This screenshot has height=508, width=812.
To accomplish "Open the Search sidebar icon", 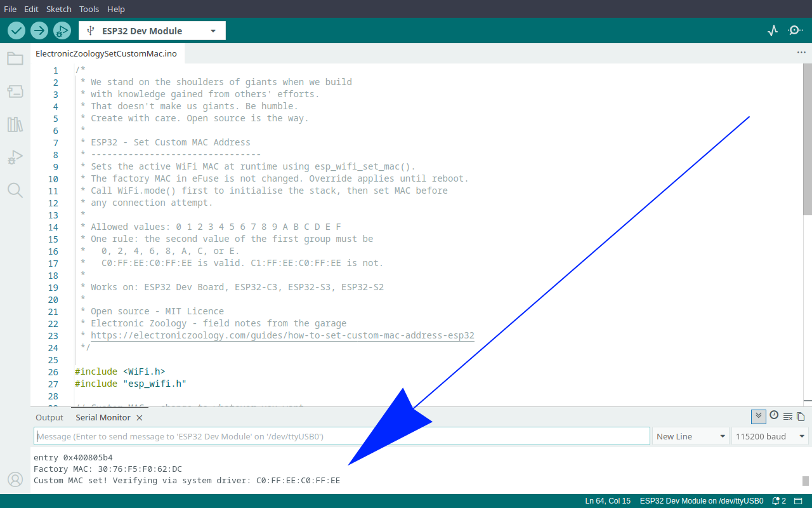I will pos(15,190).
